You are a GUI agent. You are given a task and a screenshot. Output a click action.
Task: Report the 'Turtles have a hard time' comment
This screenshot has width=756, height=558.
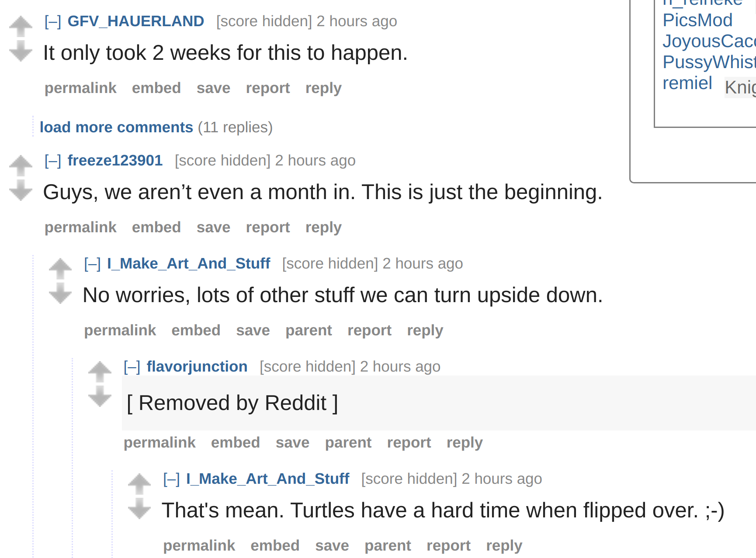448,546
